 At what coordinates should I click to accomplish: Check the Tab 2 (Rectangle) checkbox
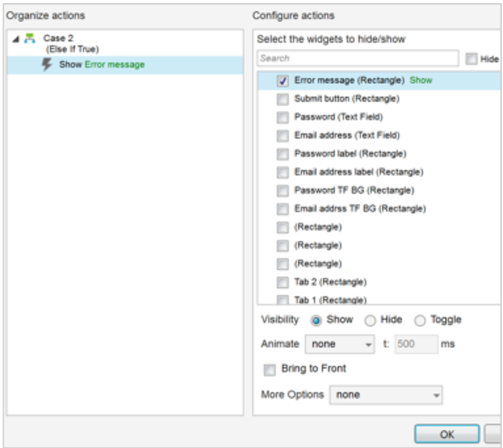click(x=282, y=282)
